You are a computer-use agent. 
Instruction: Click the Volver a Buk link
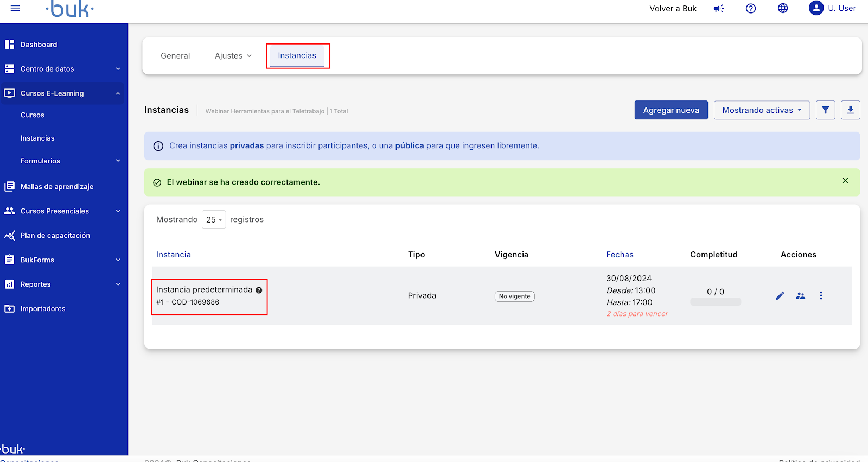coord(673,8)
